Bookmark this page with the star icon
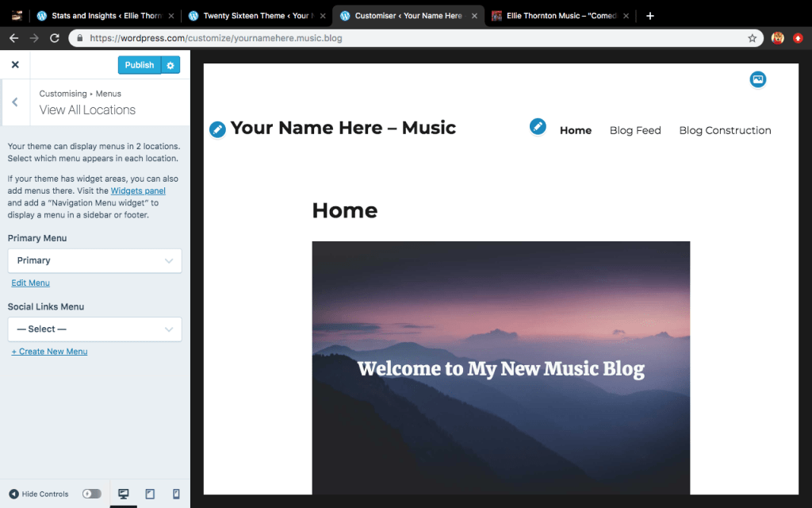Image resolution: width=812 pixels, height=508 pixels. pyautogui.click(x=752, y=38)
